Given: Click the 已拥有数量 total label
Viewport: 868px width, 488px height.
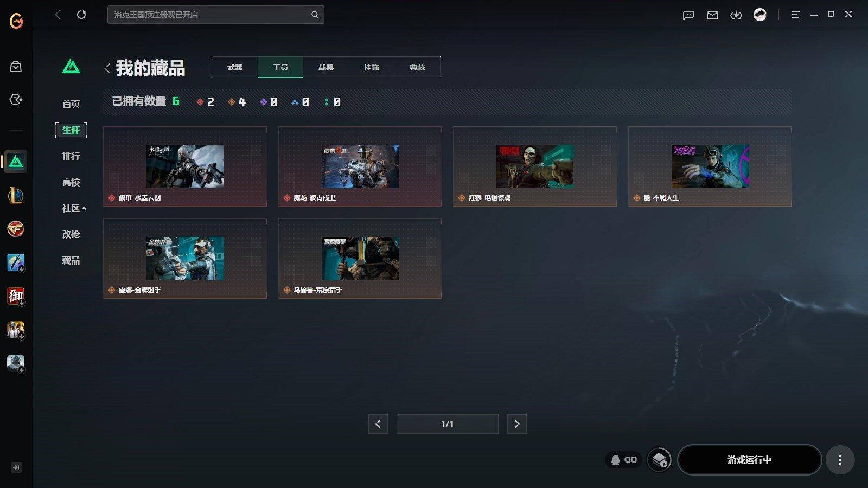Looking at the screenshot, I should 139,101.
